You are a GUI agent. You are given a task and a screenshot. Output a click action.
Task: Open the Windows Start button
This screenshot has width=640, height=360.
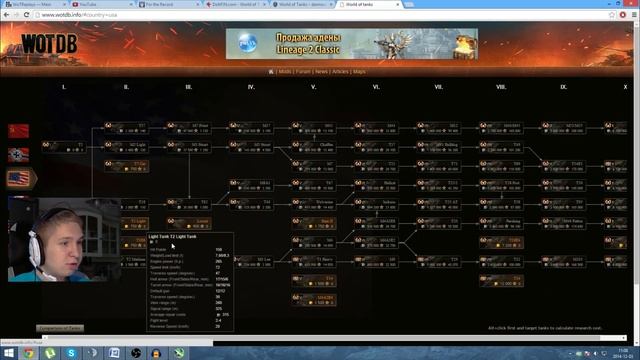click(x=8, y=353)
